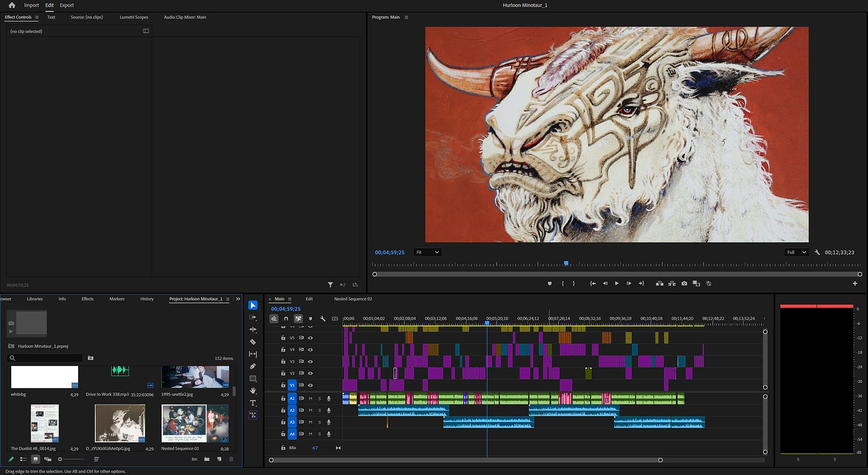Select the Ripple Edit tool
The width and height of the screenshot is (868, 475).
click(x=253, y=330)
